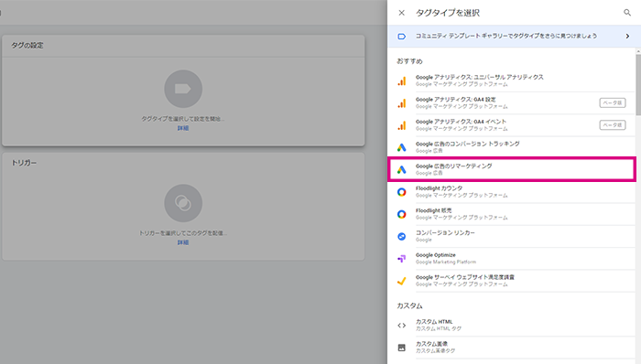Select Floodlight 販売 entry text
Image resolution: width=641 pixels, height=364 pixels.
[434, 210]
